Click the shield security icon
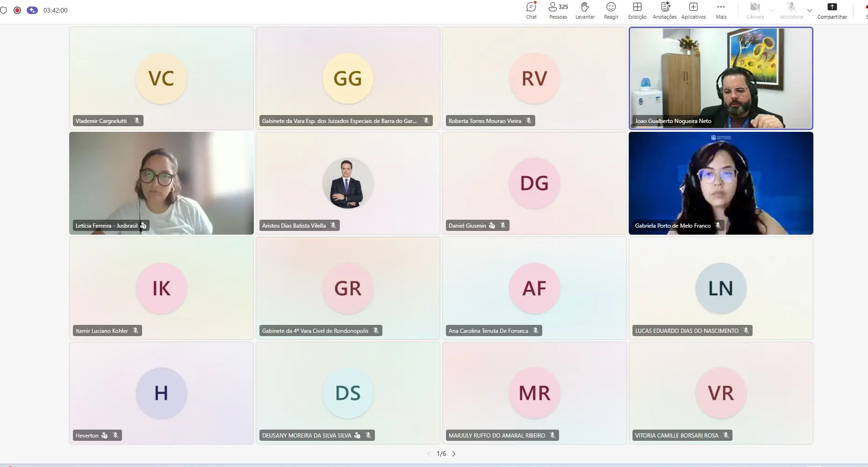The height and width of the screenshot is (467, 868). (3, 10)
